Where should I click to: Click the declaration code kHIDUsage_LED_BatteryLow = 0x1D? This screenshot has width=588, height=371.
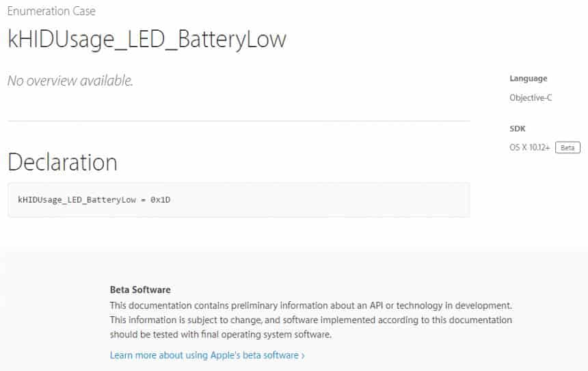pyautogui.click(x=94, y=200)
